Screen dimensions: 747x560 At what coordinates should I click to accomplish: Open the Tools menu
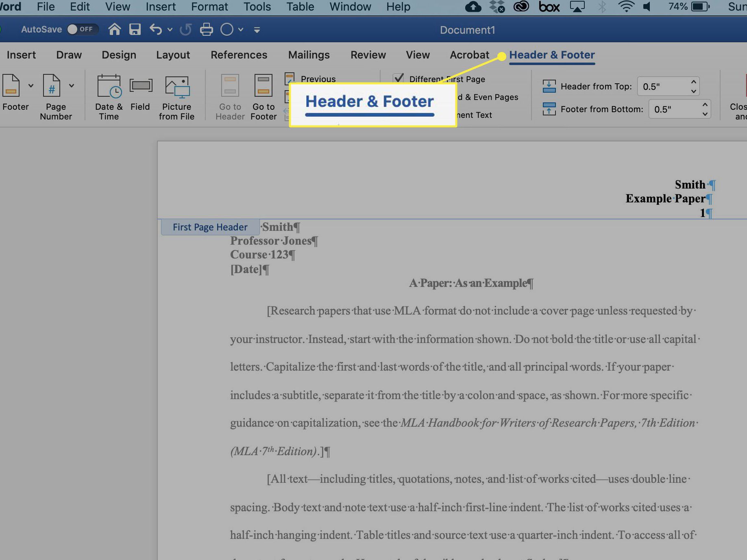[x=257, y=7]
